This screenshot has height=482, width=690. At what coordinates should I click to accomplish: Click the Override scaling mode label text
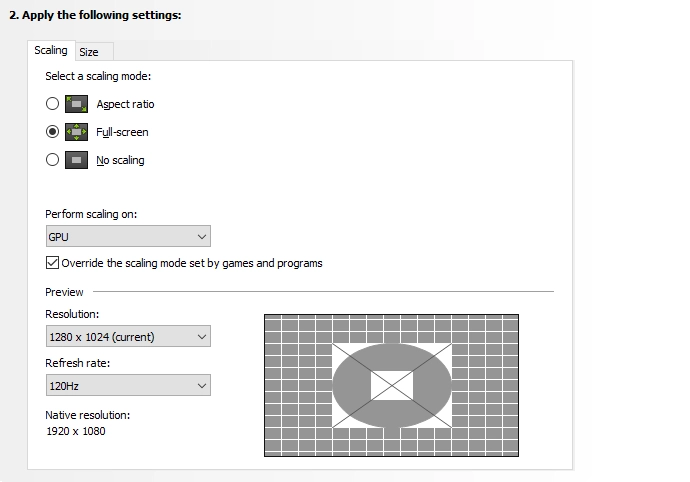[192, 263]
